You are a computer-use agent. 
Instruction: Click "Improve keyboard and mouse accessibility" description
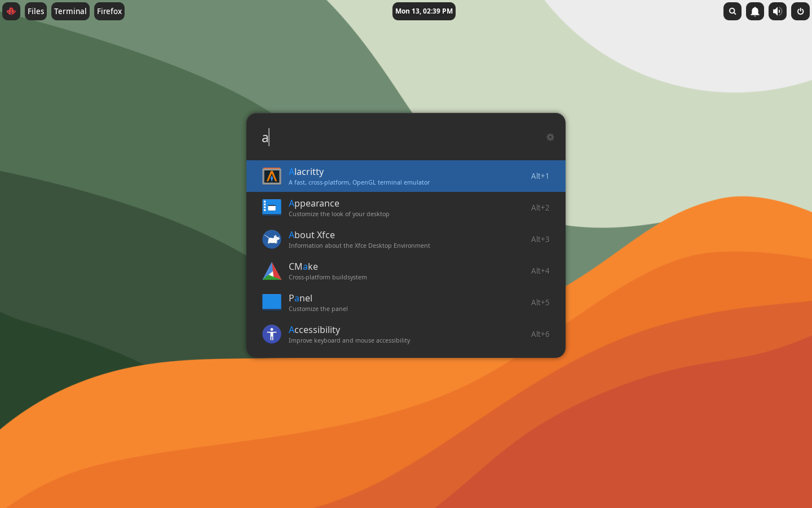[349, 340]
